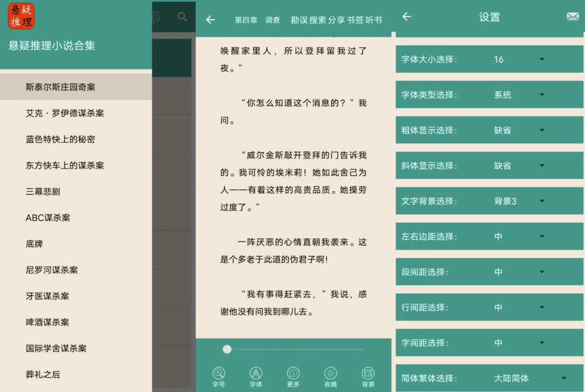Click 书签 bookmark button

pyautogui.click(x=355, y=20)
